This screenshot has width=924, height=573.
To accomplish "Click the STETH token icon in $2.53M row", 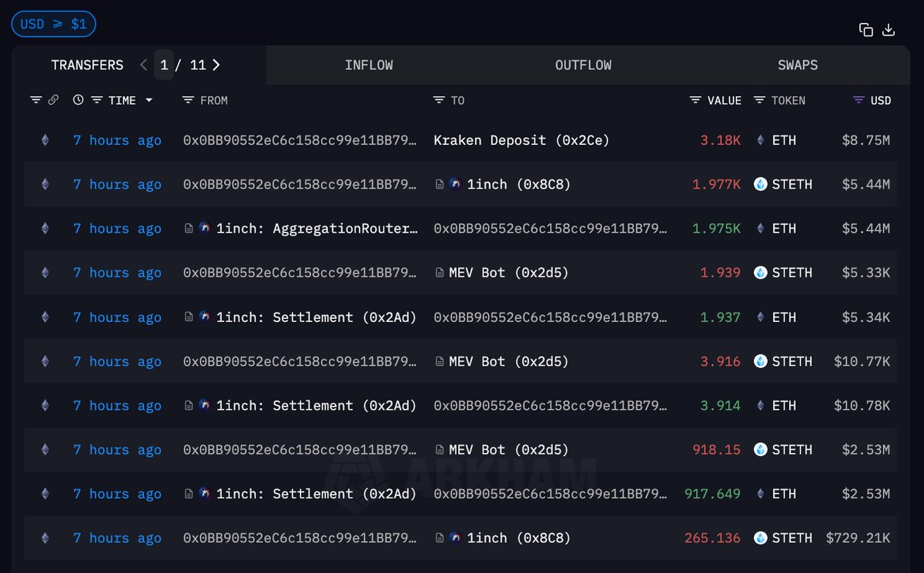I will (x=760, y=450).
